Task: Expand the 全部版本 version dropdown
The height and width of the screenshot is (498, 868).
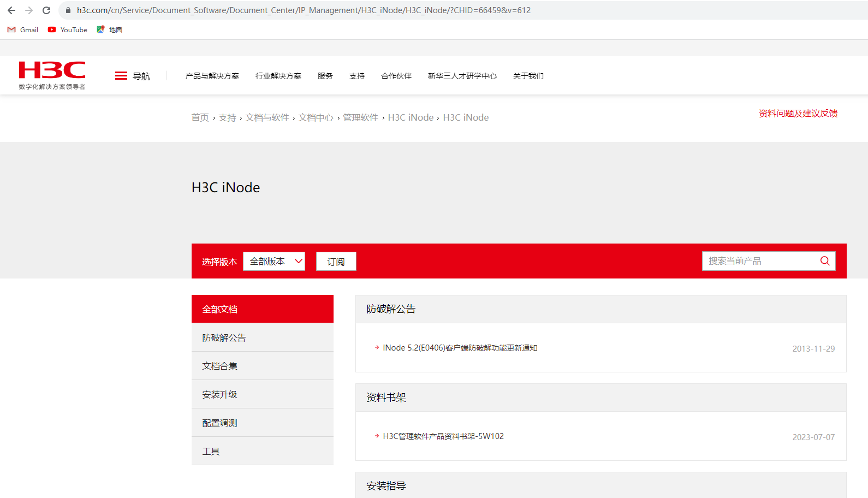Action: point(274,261)
